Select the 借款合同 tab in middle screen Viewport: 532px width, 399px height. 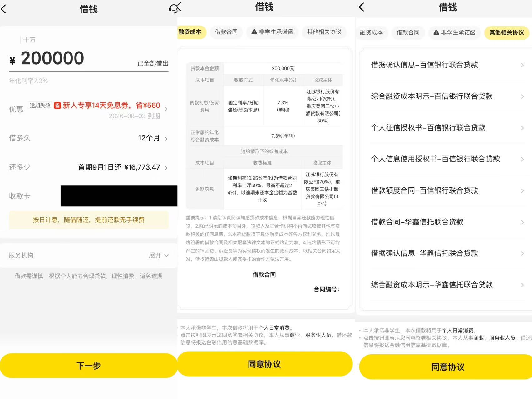(x=226, y=32)
